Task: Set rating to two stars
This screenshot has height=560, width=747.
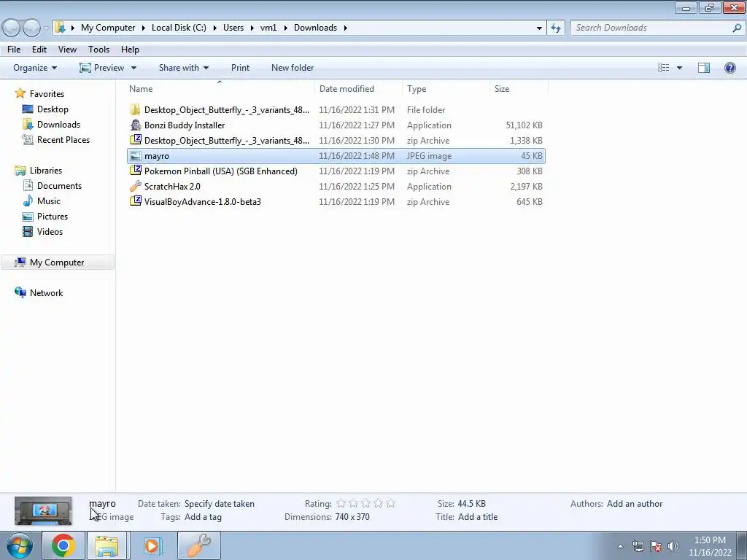Action: point(354,503)
